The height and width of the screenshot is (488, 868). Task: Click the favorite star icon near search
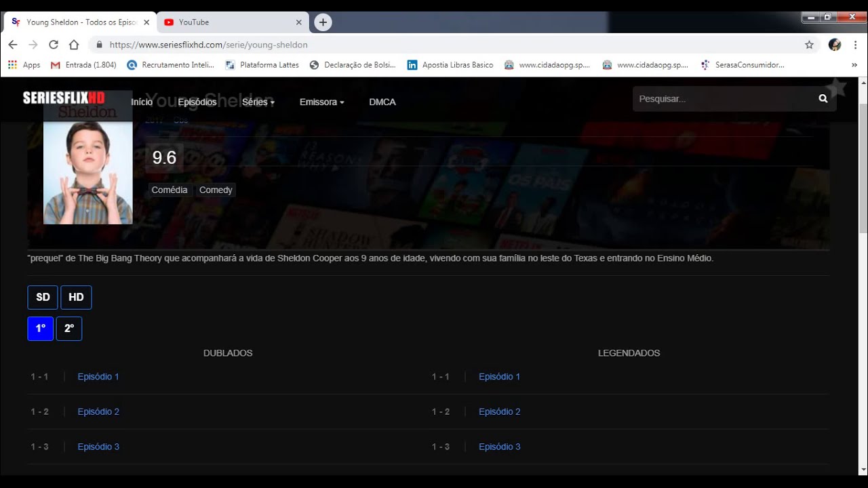coord(837,87)
